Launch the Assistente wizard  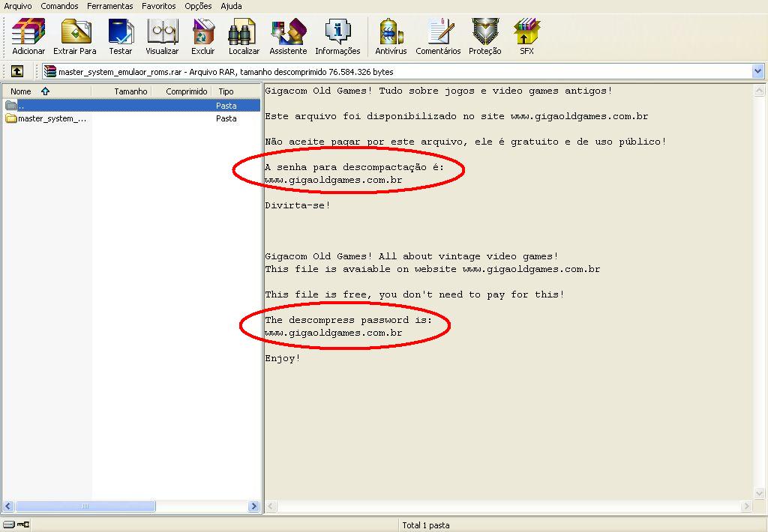288,37
